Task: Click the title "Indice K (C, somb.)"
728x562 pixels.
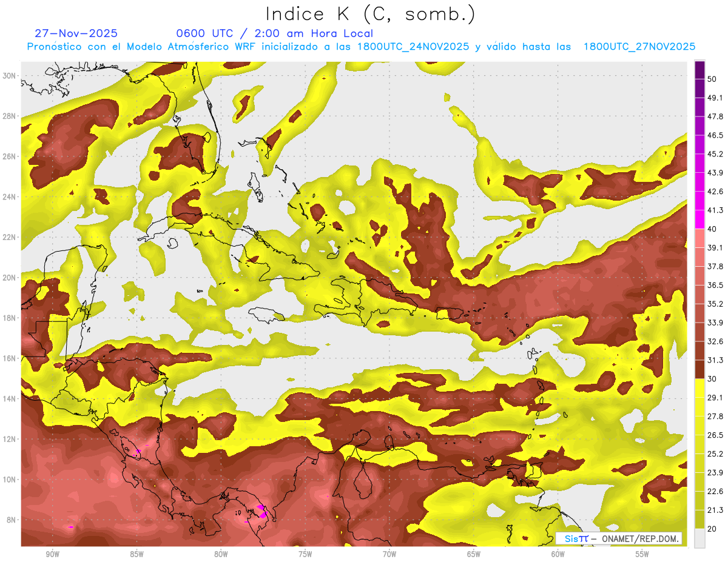Action: click(x=371, y=14)
